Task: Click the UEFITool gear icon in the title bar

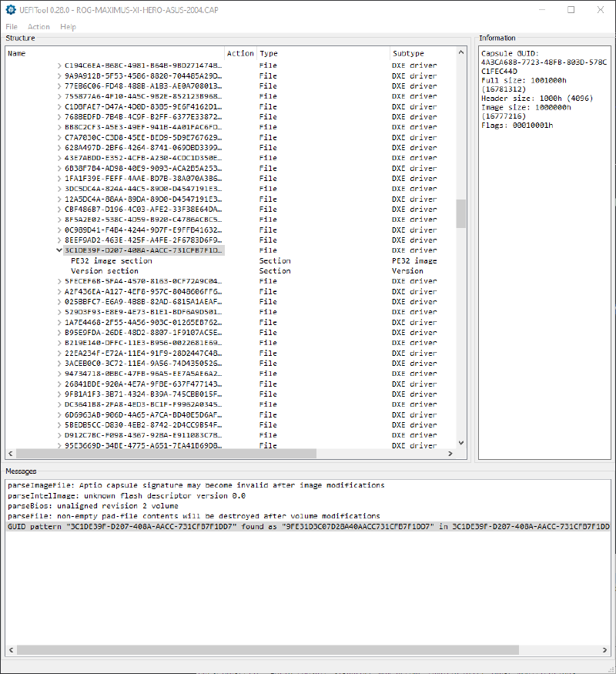Action: tap(10, 9)
